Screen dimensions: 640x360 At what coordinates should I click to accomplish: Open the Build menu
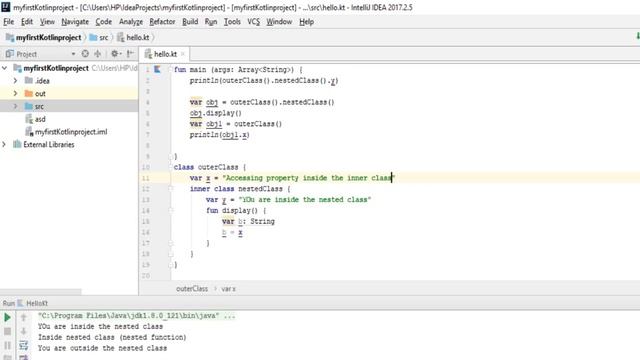pyautogui.click(x=190, y=22)
